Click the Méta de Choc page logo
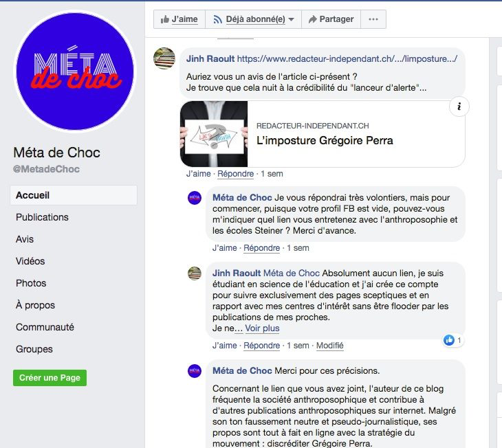The width and height of the screenshot is (502, 448). [75, 71]
